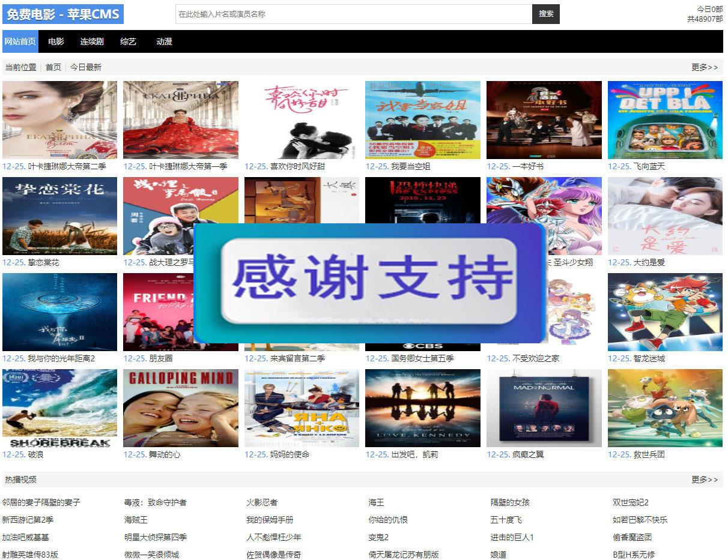
Task: Open 更多>> for the 热播视频 section
Action: tap(705, 480)
